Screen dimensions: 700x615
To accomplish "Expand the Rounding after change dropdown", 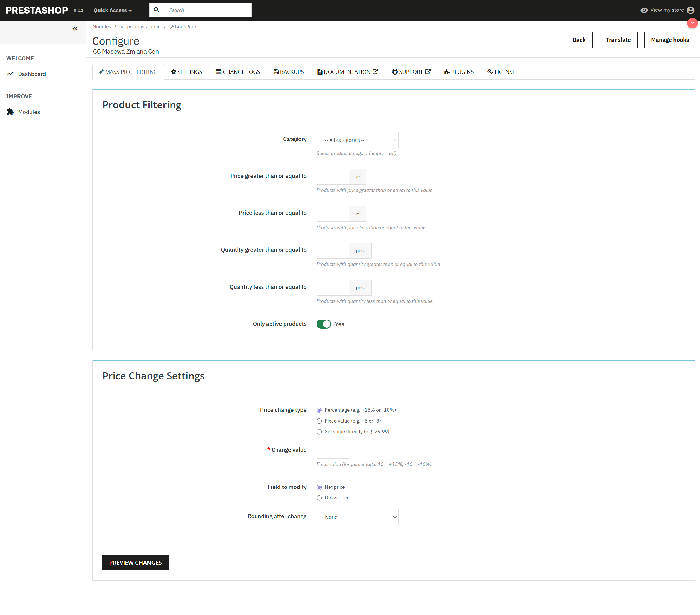I will [x=357, y=517].
